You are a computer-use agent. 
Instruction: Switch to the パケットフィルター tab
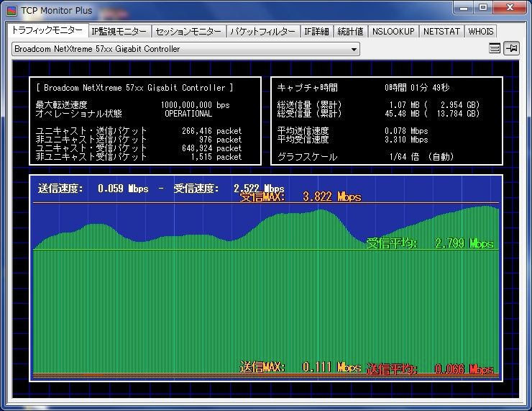263,32
